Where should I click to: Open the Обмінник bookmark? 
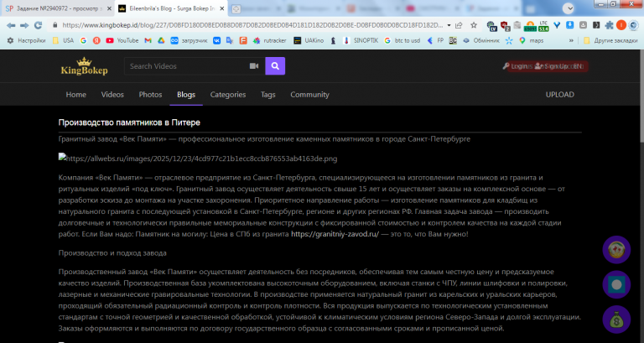(x=481, y=40)
